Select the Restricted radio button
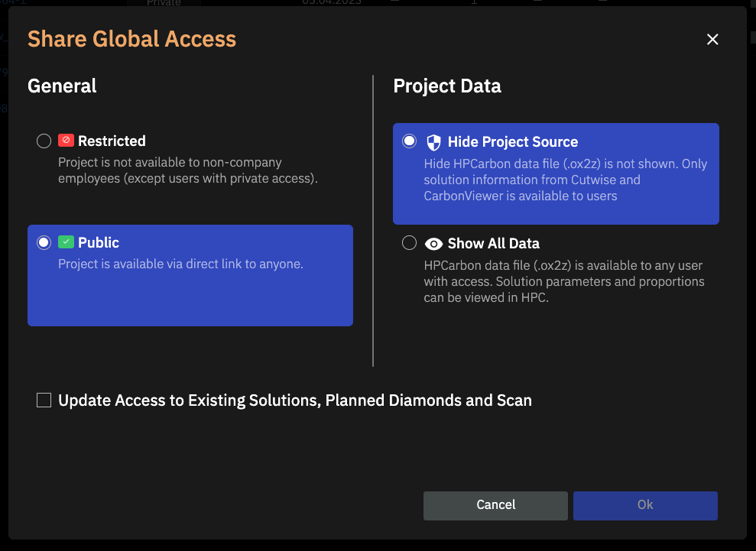The width and height of the screenshot is (756, 551). tap(44, 141)
